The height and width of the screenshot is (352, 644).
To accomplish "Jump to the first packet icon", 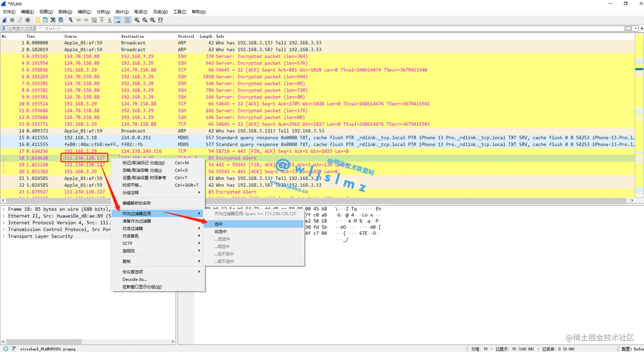I will pos(102,20).
